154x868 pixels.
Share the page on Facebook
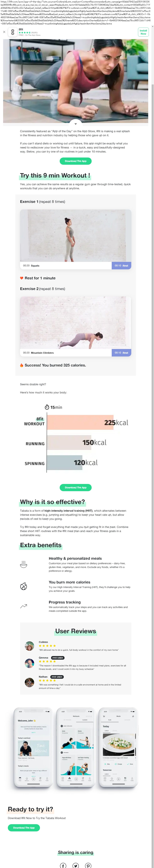(x=63, y=865)
